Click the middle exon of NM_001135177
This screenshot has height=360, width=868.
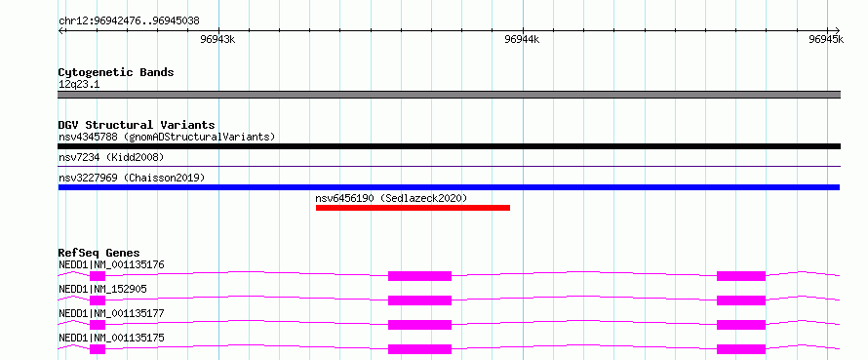[x=419, y=325]
